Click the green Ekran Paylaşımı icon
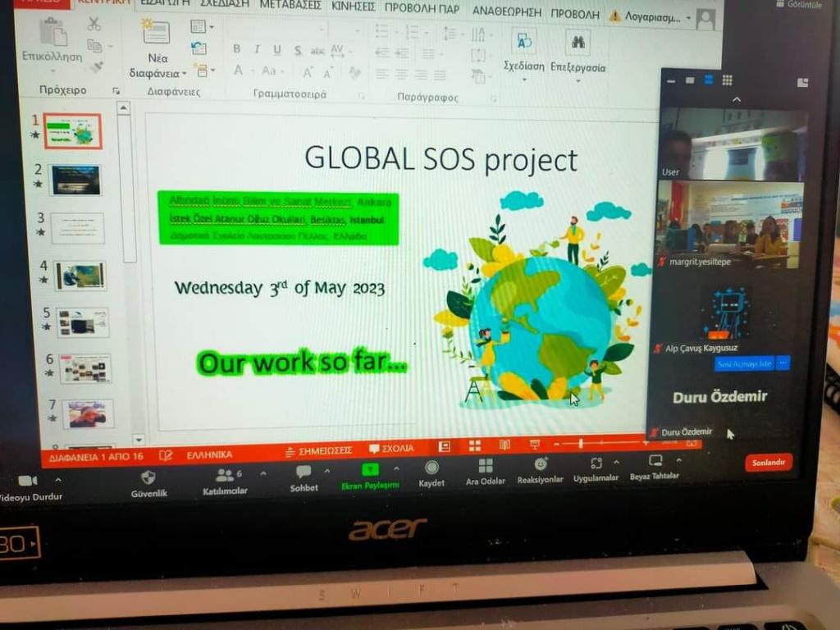Viewport: 840px width, 630px height. 371,469
